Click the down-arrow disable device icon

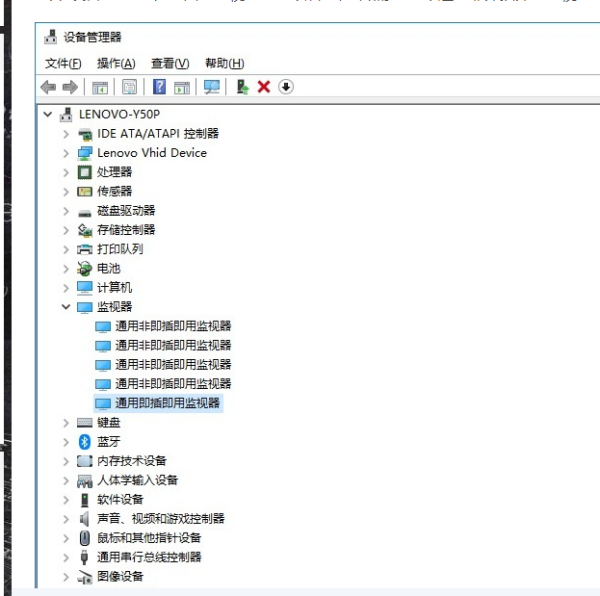286,87
